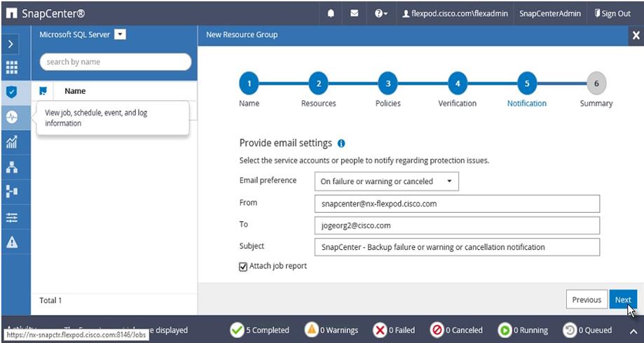Click the search by name field
This screenshot has width=644, height=343.
point(116,62)
